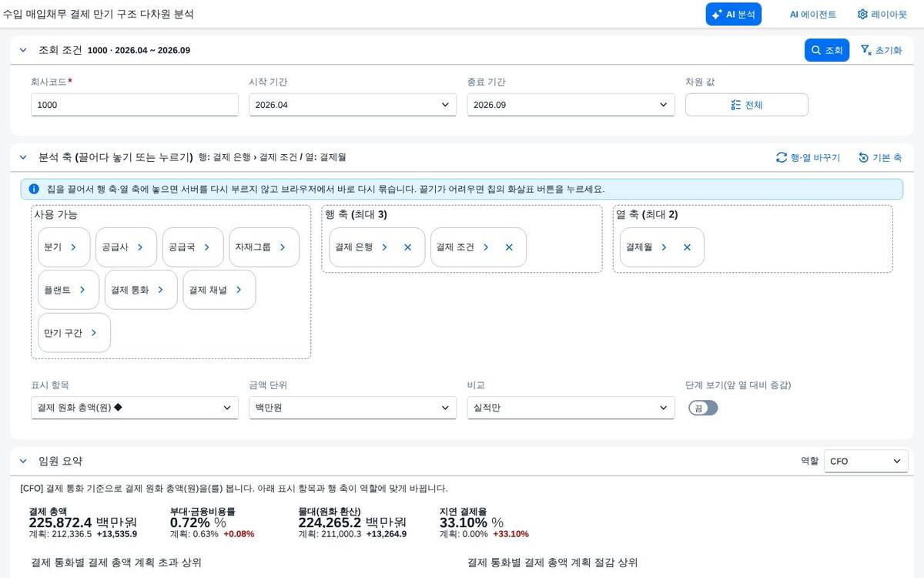924x578 pixels.
Task: Open the 레이아웃 settings
Action: [x=882, y=14]
